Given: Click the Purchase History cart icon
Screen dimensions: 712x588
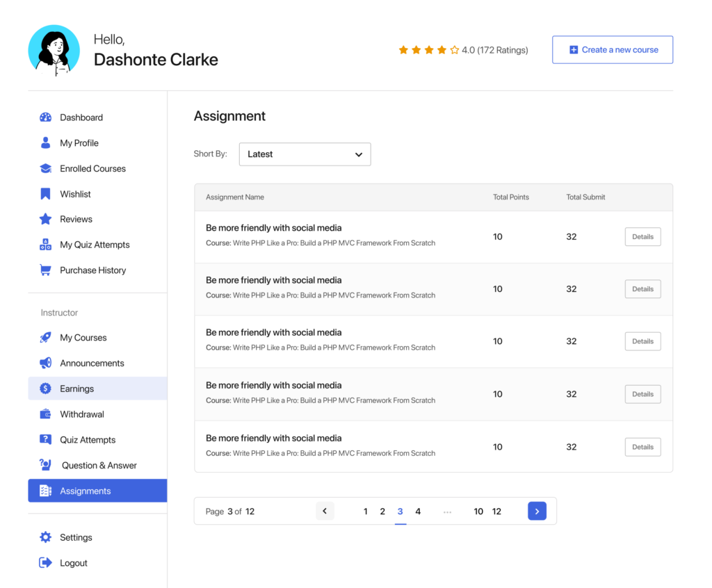Looking at the screenshot, I should click(45, 270).
